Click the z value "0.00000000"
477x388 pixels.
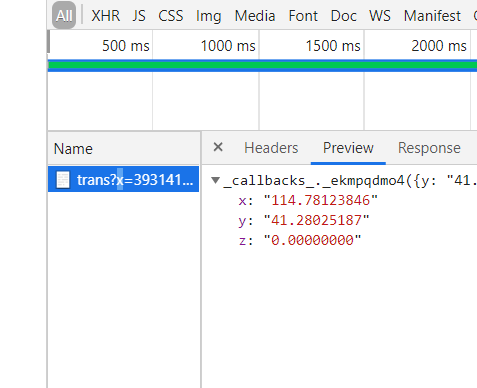point(312,240)
